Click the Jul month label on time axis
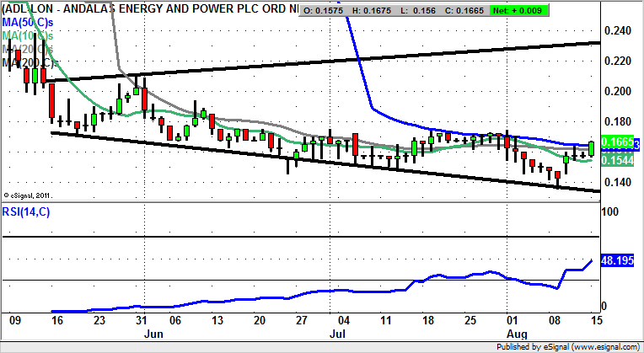This screenshot has height=353, width=644. [x=338, y=333]
